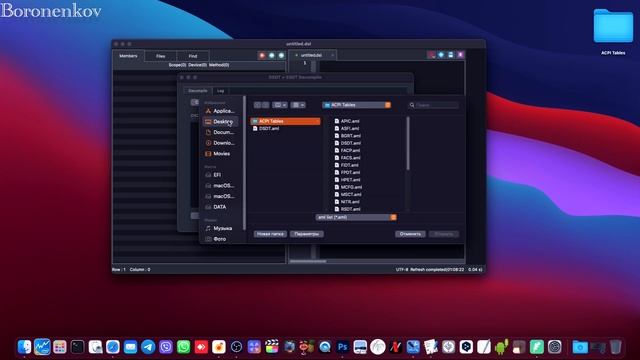640x360 pixels.
Task: Open Safari from the Dock
Action: click(x=113, y=347)
